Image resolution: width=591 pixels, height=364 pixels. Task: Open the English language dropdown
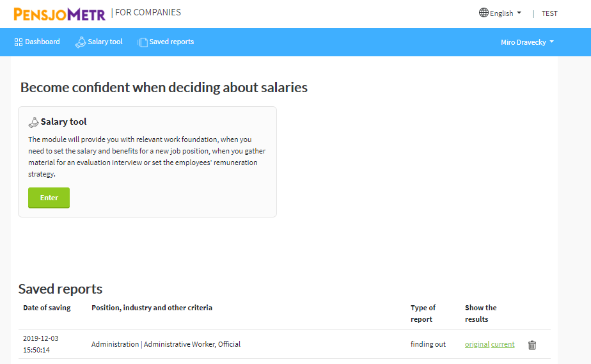[x=500, y=13]
